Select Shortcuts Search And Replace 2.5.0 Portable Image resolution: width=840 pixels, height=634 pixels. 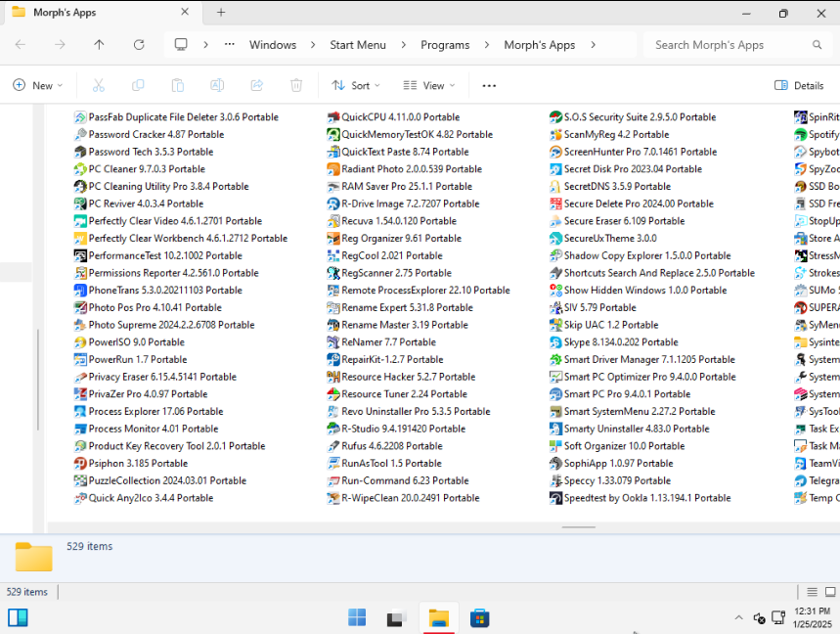[x=652, y=273]
